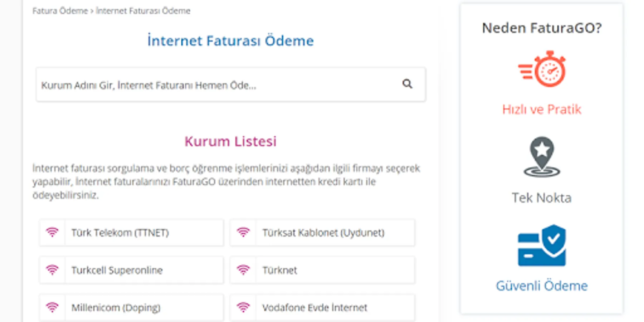
Task: Focus the Kurum Adını Gir search field
Action: pos(215,85)
